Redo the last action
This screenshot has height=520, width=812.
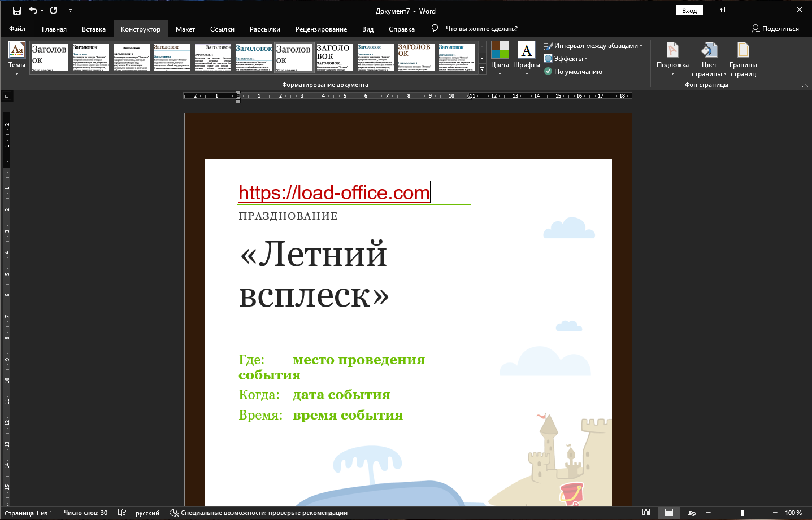(54, 11)
